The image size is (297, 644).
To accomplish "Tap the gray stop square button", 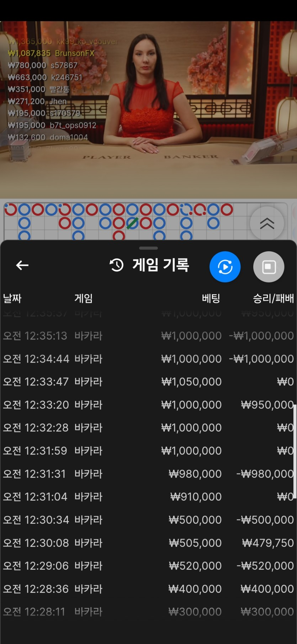I will 269,267.
